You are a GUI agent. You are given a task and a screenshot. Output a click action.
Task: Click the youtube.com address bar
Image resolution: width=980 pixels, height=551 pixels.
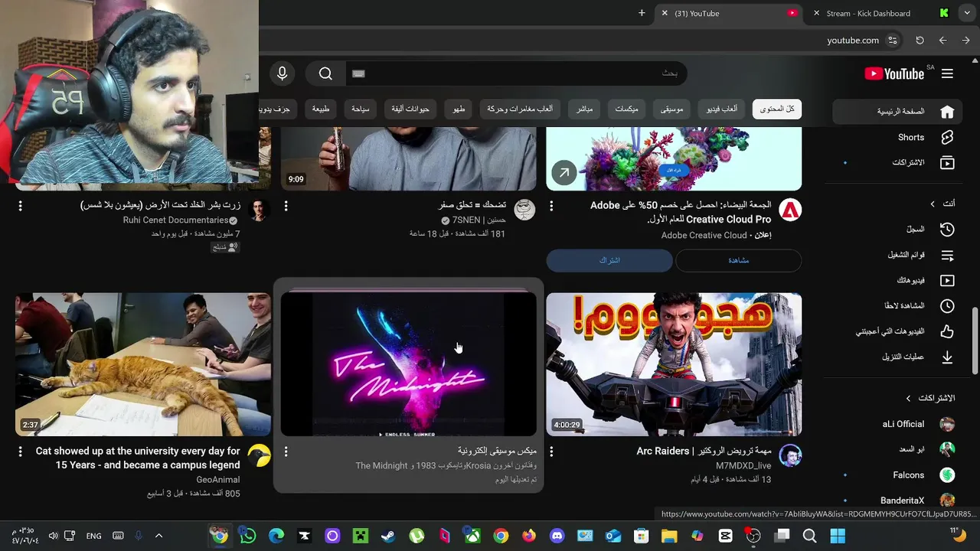tap(853, 41)
